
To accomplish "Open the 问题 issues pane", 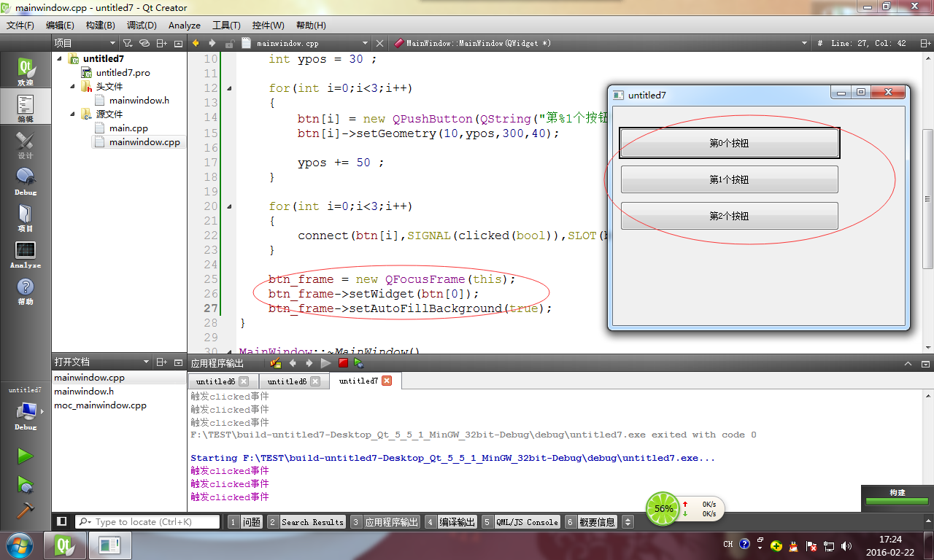I will 245,522.
